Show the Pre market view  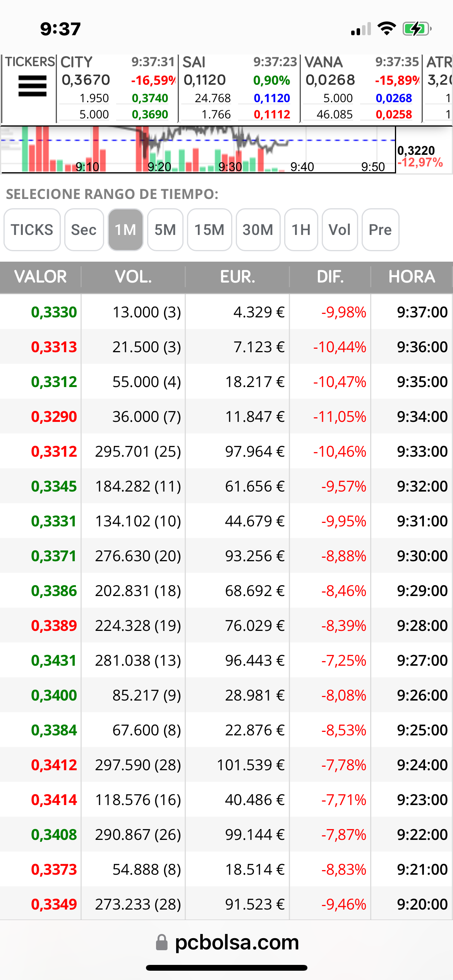point(380,230)
